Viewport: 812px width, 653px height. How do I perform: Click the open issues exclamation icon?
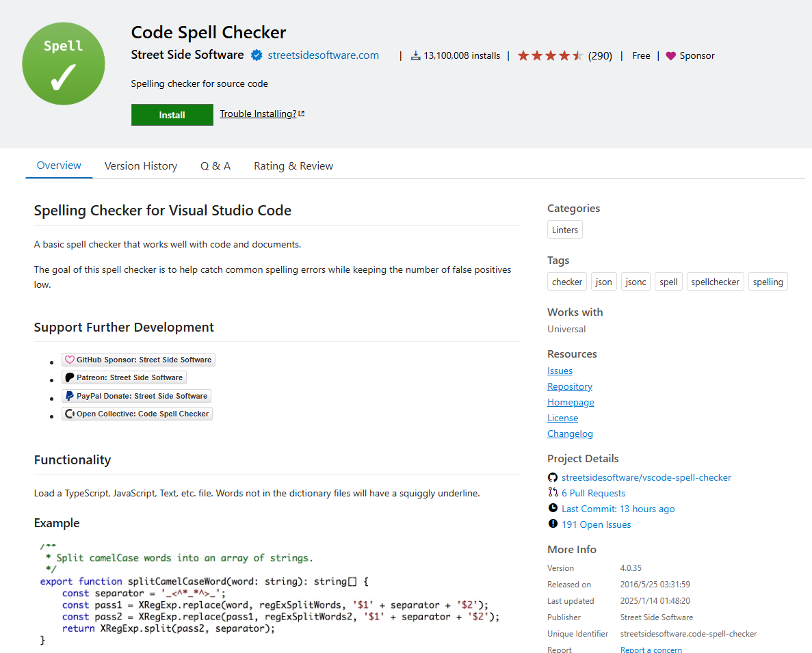click(x=553, y=524)
